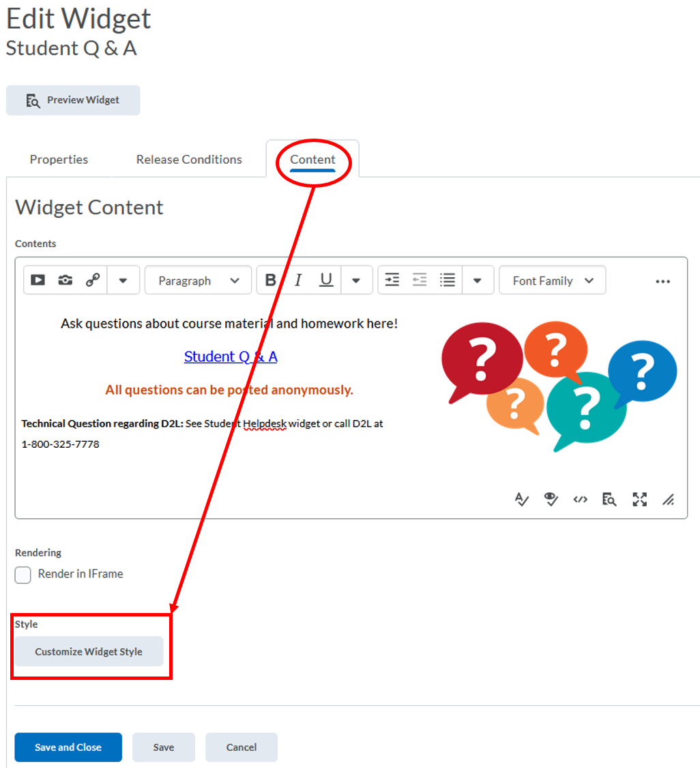Open the Font Family dropdown
Image resolution: width=700 pixels, height=768 pixels.
tap(552, 280)
